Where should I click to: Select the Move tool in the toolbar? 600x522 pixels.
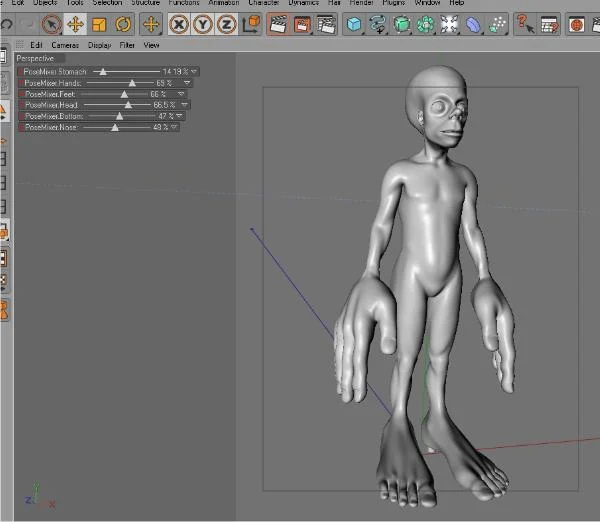coord(75,24)
